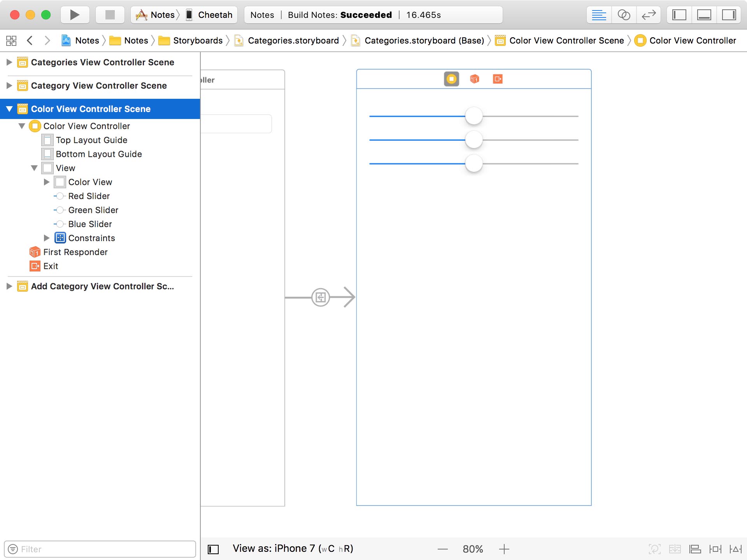
Task: Switch to the Version editor arrows icon
Action: click(649, 15)
